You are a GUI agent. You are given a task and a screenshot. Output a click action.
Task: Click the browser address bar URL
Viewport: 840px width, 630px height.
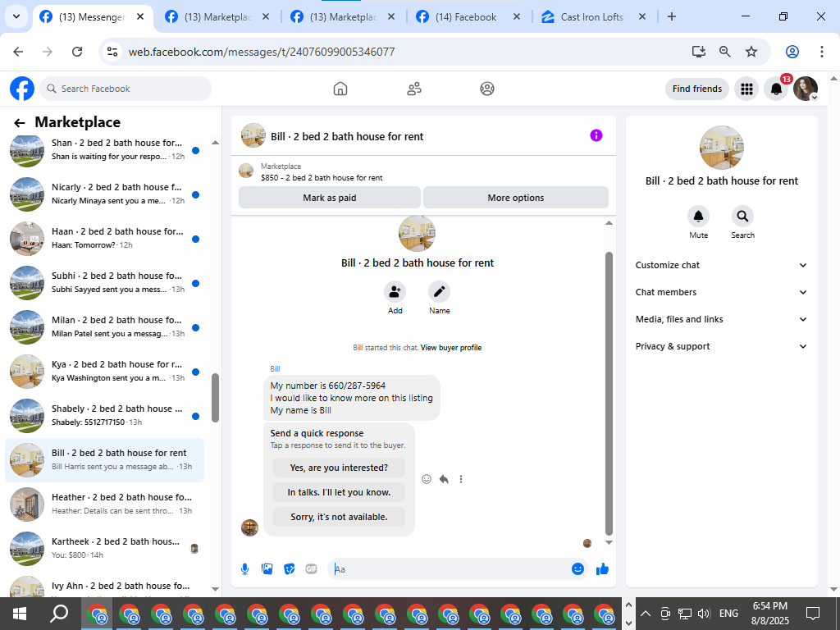(x=262, y=52)
